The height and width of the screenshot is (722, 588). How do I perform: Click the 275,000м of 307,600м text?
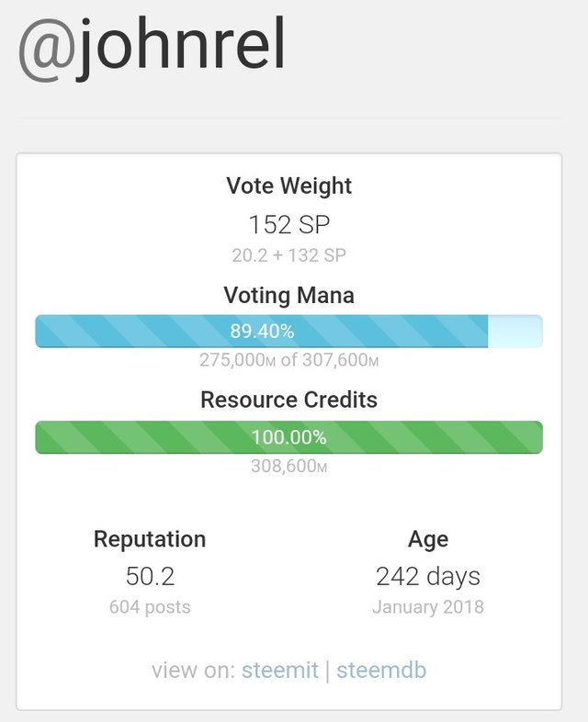(x=288, y=360)
